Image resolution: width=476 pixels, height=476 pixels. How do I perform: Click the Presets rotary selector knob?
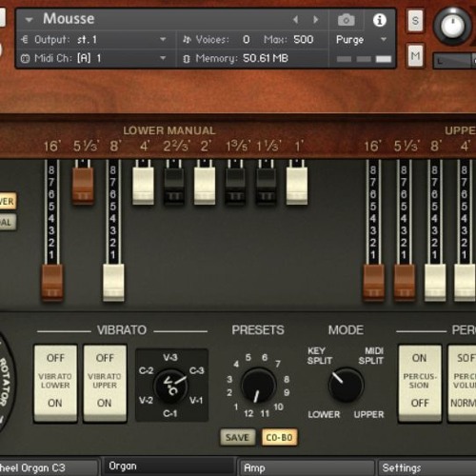pyautogui.click(x=258, y=386)
